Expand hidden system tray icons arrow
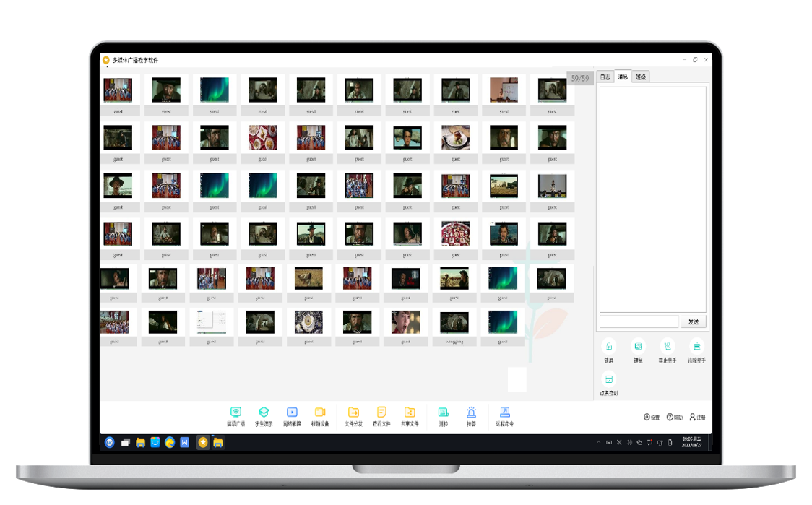The image size is (812, 505). click(598, 442)
